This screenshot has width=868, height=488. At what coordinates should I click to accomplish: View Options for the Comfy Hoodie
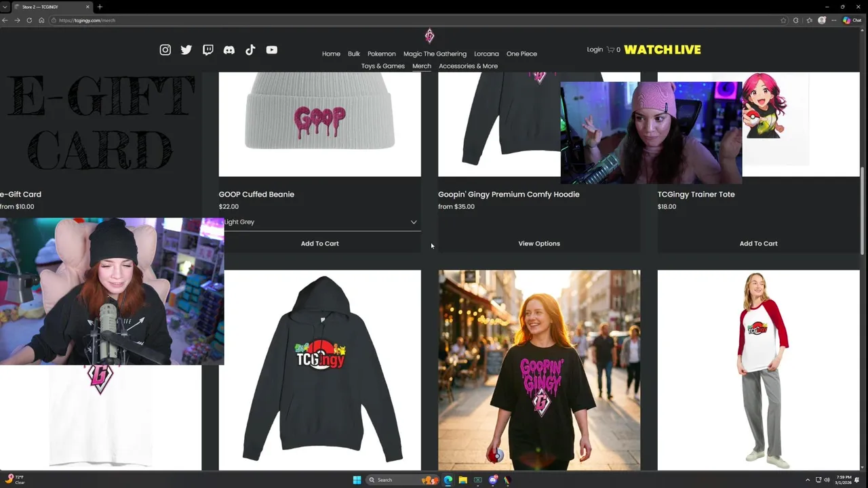(x=539, y=243)
